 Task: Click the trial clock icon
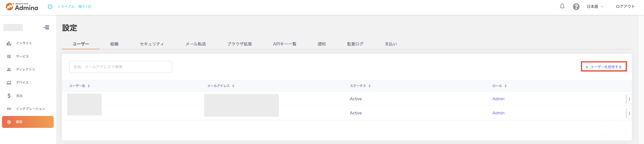[x=50, y=7]
